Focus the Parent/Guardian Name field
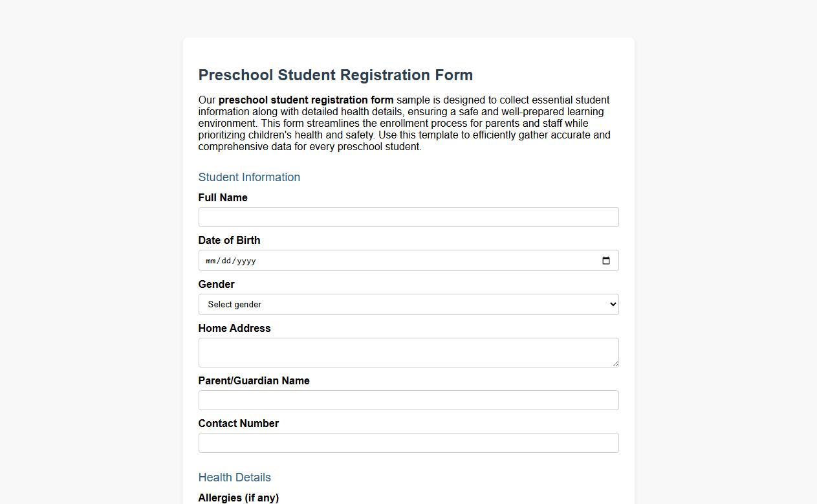Viewport: 817px width, 504px height. coord(408,400)
